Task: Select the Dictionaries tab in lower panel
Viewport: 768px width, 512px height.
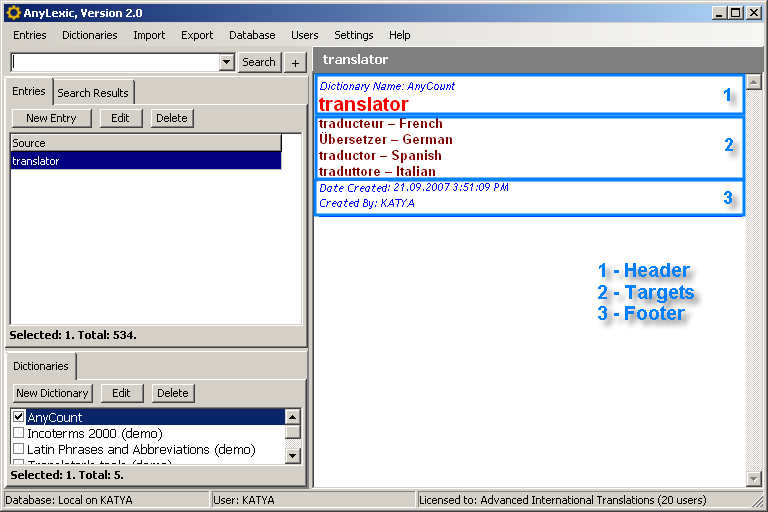Action: (x=41, y=366)
